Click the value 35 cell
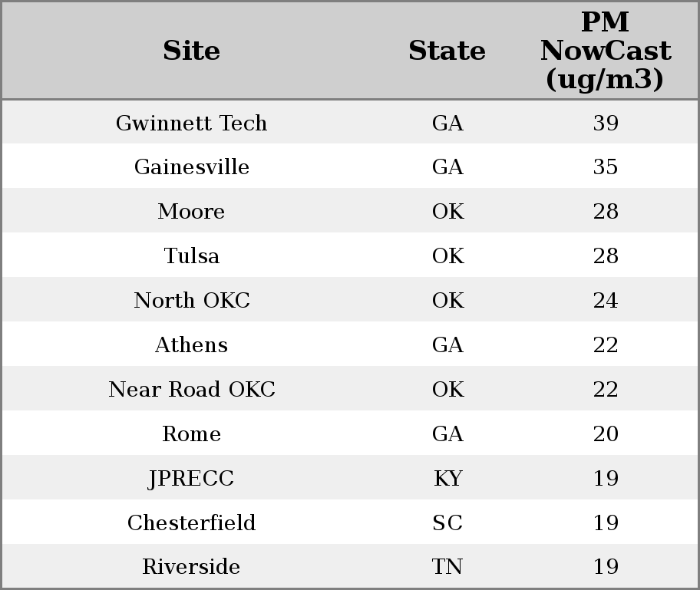700x590 pixels. (606, 167)
